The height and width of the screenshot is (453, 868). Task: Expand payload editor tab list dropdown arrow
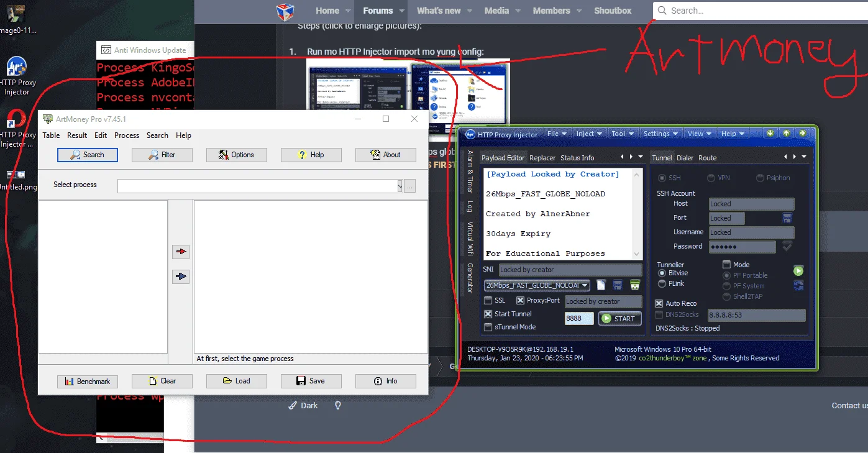point(641,157)
